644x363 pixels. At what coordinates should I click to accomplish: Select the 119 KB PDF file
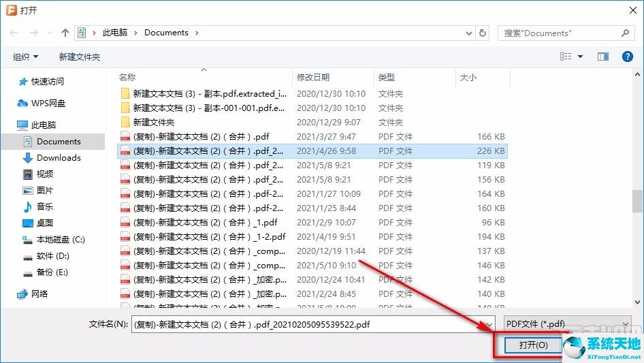(x=312, y=165)
